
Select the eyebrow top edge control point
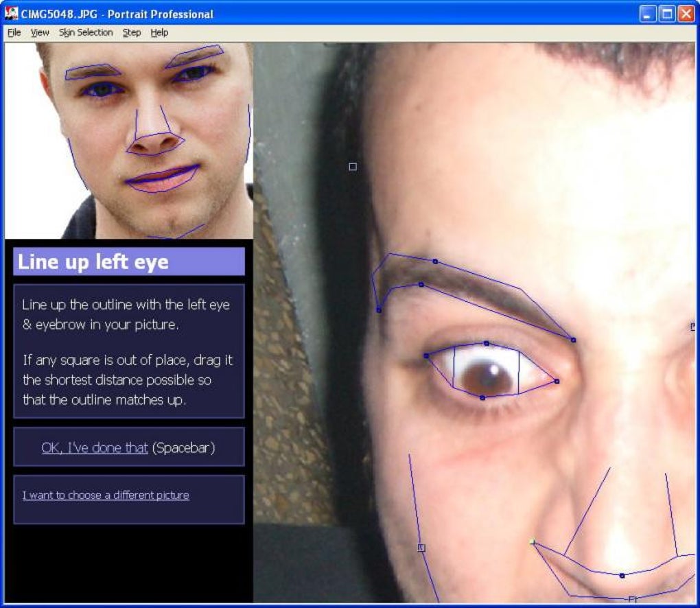[435, 261]
